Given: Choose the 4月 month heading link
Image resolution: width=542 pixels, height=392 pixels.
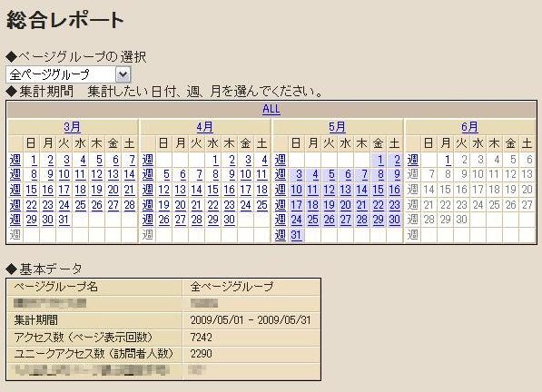Looking at the screenshot, I should 204,127.
